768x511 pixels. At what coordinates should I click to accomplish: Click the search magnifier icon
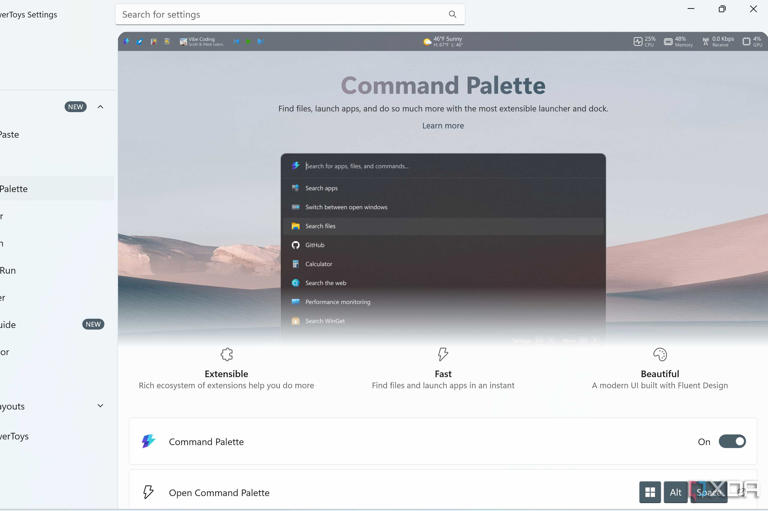tap(452, 14)
